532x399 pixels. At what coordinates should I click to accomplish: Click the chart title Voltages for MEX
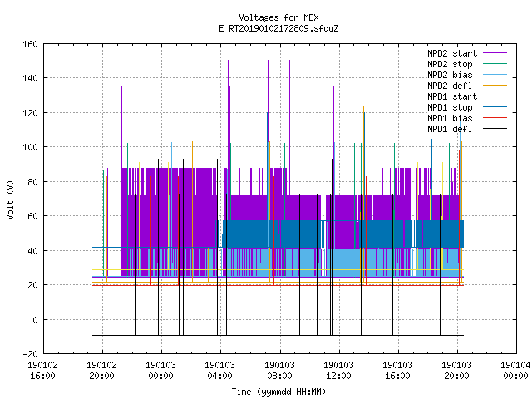click(278, 17)
